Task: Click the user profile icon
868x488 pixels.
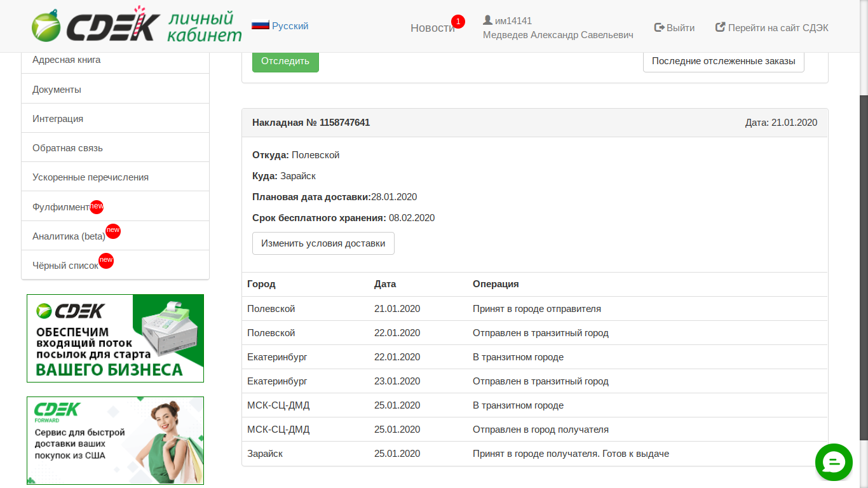Action: coord(487,20)
